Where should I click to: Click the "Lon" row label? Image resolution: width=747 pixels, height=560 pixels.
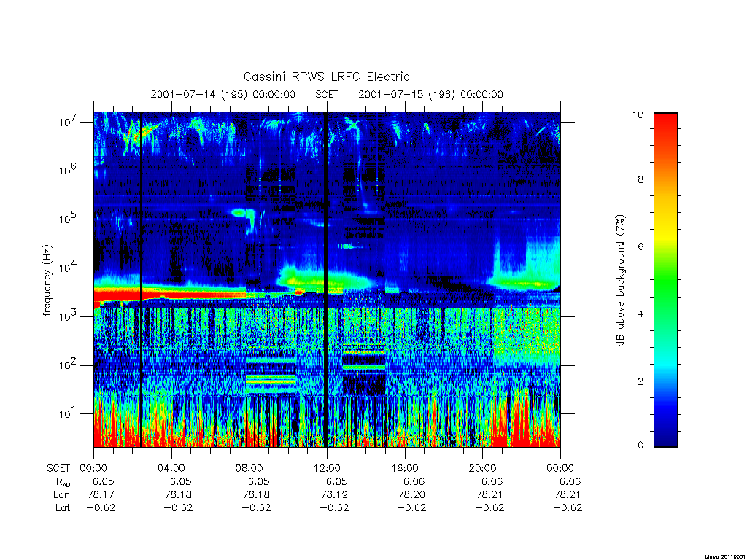tap(61, 495)
